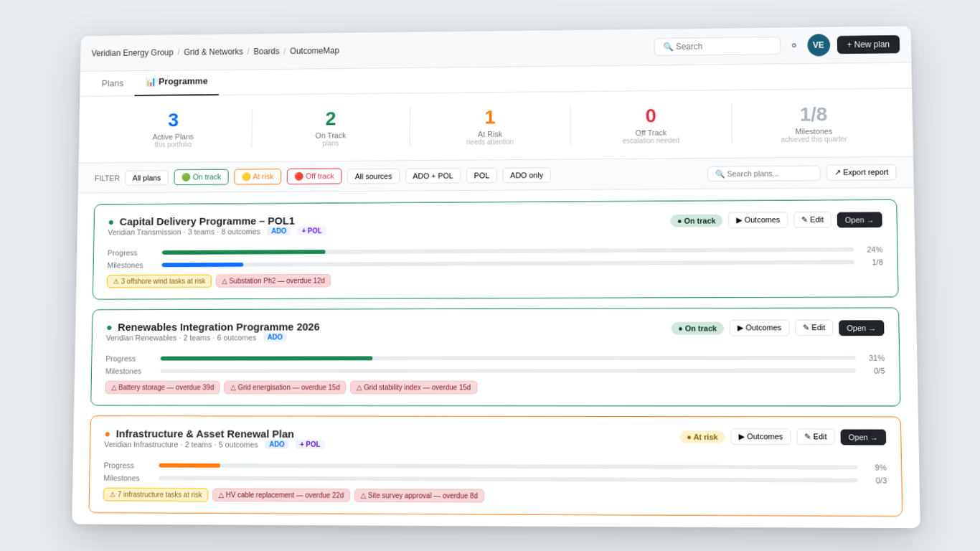This screenshot has width=980, height=551.
Task: Create a new plan
Action: click(x=868, y=44)
